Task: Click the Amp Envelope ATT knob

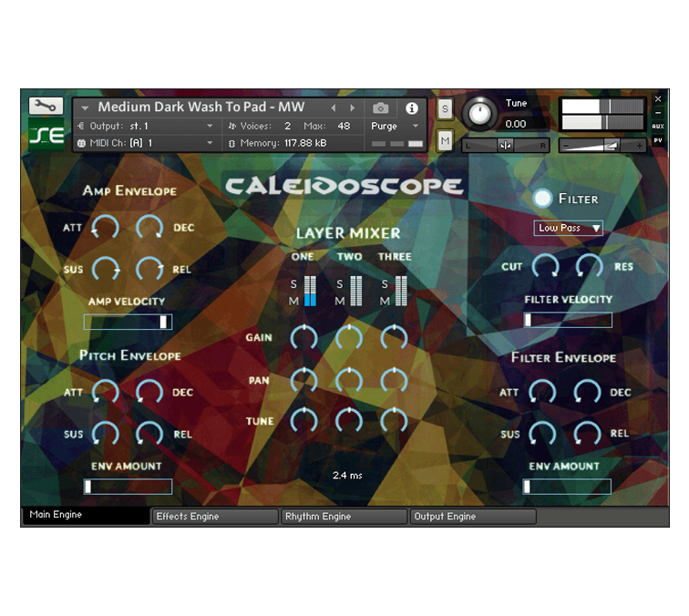Action: pos(106,228)
